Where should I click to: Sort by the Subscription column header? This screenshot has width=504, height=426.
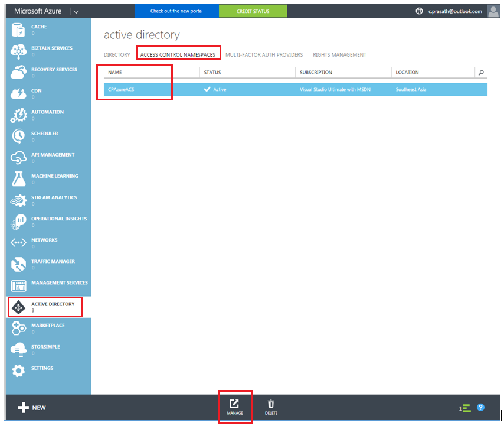pyautogui.click(x=316, y=73)
